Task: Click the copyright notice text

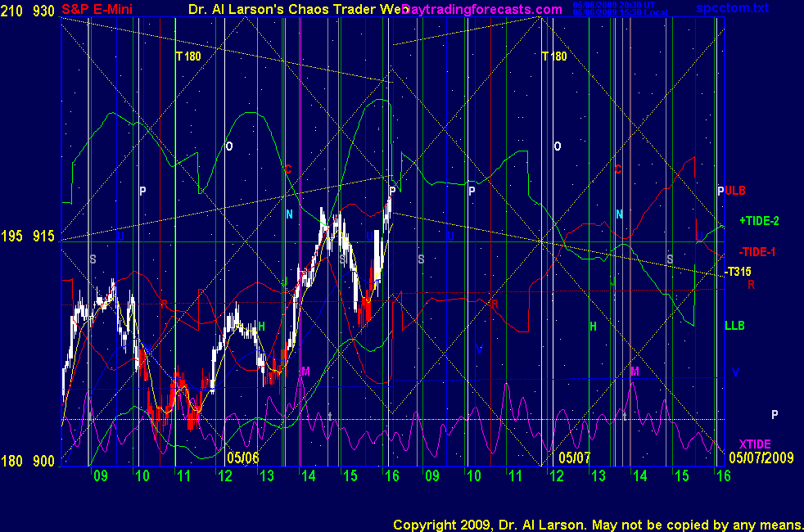Action: 598,525
